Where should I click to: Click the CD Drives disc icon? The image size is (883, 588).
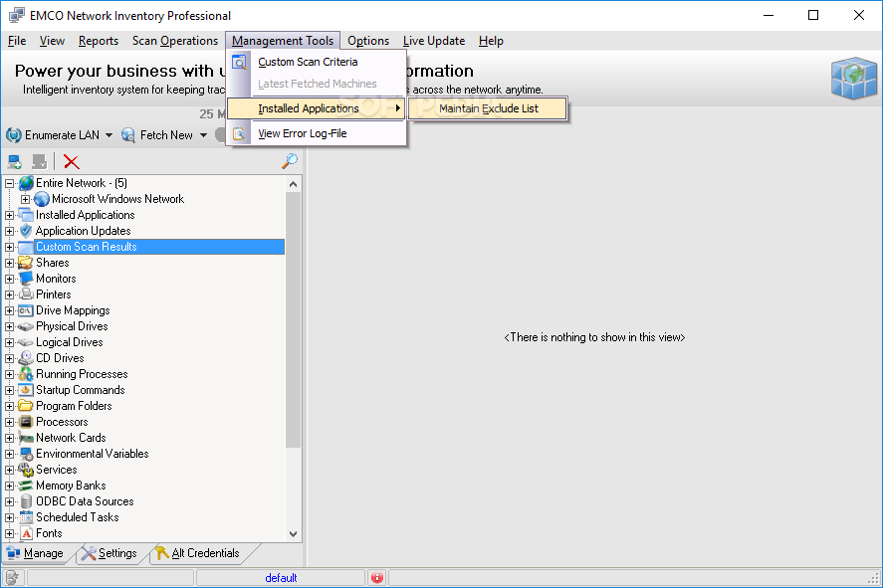point(26,358)
